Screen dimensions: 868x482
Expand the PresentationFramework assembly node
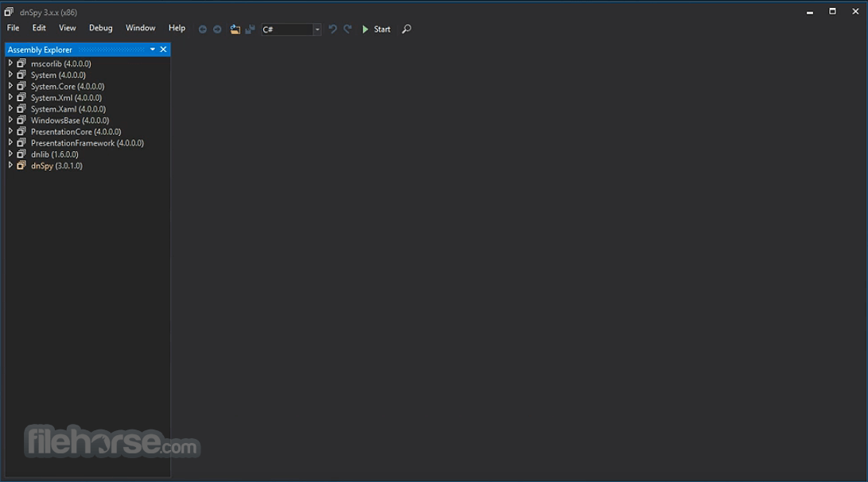point(10,143)
